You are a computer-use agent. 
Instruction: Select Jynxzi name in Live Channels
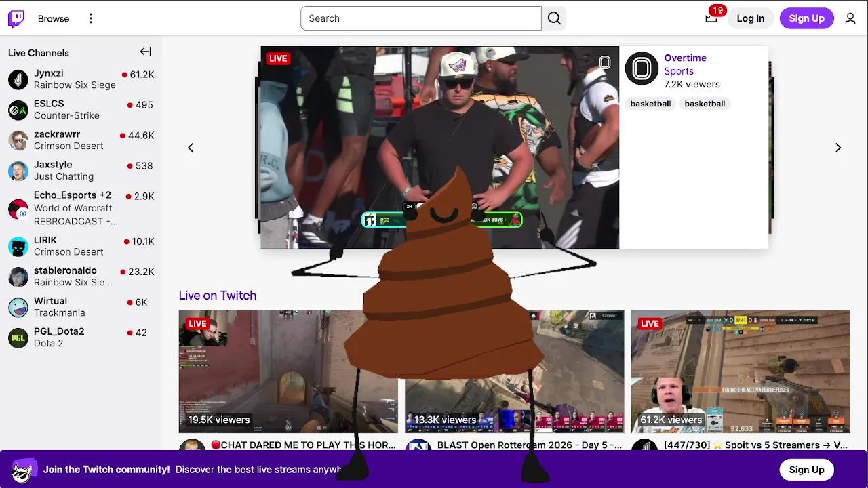[49, 73]
